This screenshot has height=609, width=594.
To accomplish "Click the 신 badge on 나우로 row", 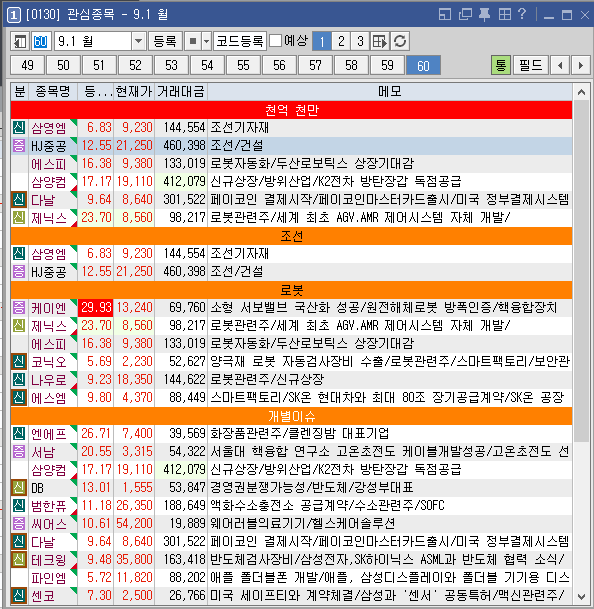I will coord(19,379).
